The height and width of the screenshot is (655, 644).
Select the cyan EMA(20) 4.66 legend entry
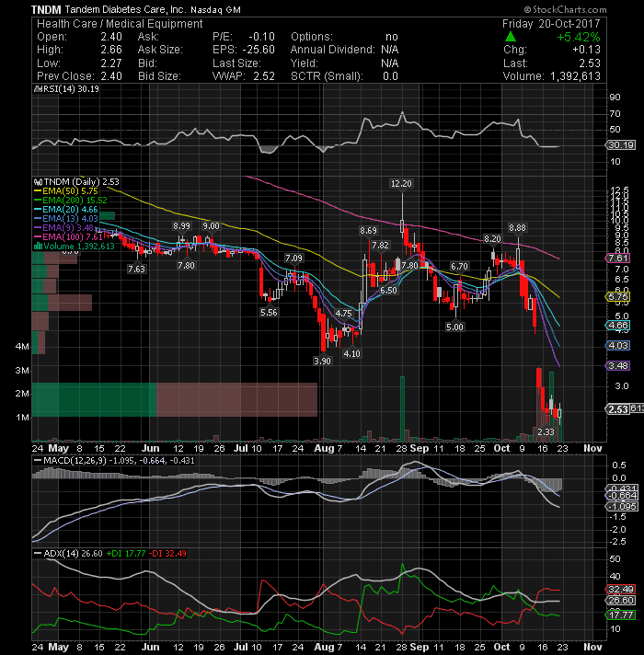[66, 209]
